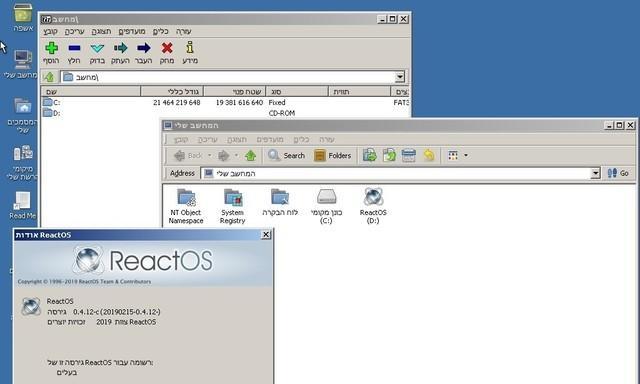Click the Back button in My Computer explorer
The image size is (640, 384).
pyautogui.click(x=188, y=155)
